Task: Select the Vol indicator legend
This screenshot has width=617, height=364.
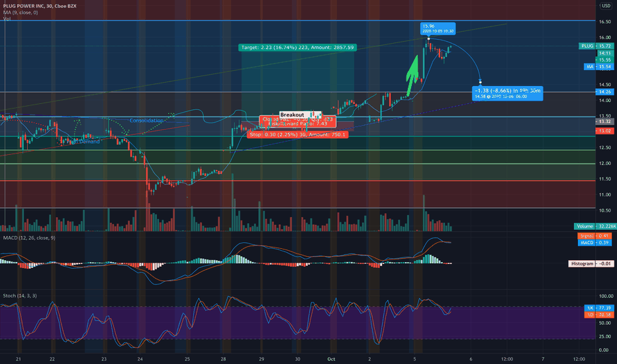Action: (x=7, y=19)
